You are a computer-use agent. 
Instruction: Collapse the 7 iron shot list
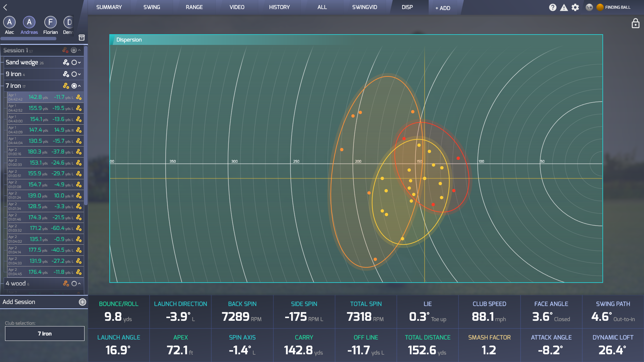(x=79, y=86)
